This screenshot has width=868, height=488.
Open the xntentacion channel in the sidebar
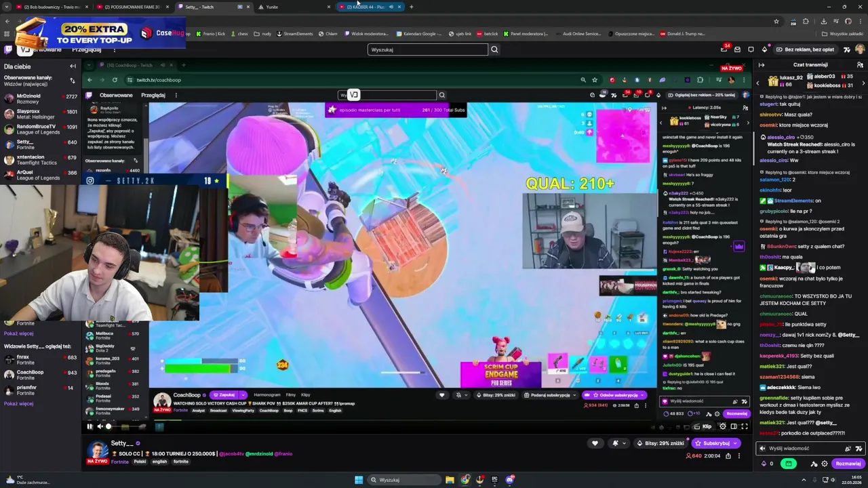click(40, 160)
